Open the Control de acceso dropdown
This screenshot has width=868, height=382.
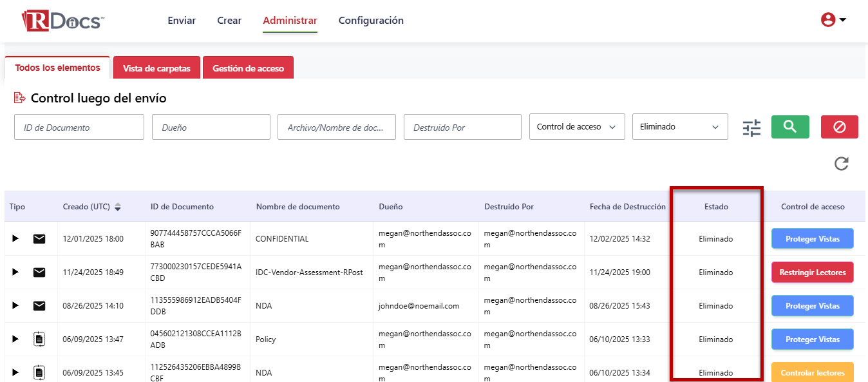coord(576,127)
